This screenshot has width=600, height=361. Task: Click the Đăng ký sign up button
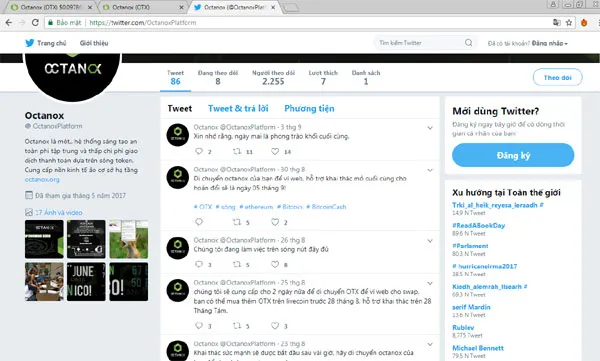(513, 155)
